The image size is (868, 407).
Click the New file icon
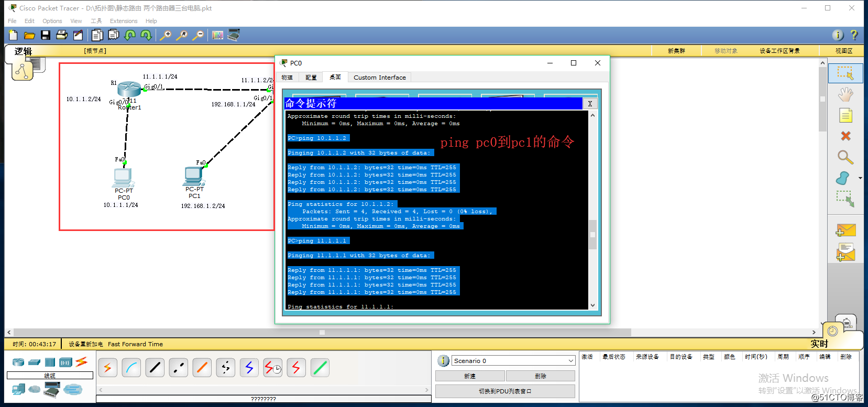pos(13,35)
